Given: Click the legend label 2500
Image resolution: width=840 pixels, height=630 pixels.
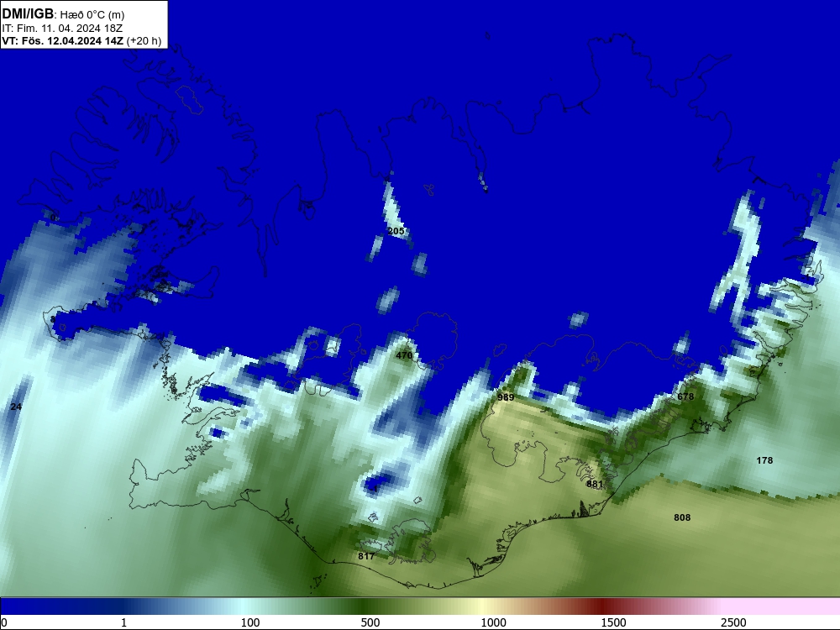Looking at the screenshot, I should [733, 622].
